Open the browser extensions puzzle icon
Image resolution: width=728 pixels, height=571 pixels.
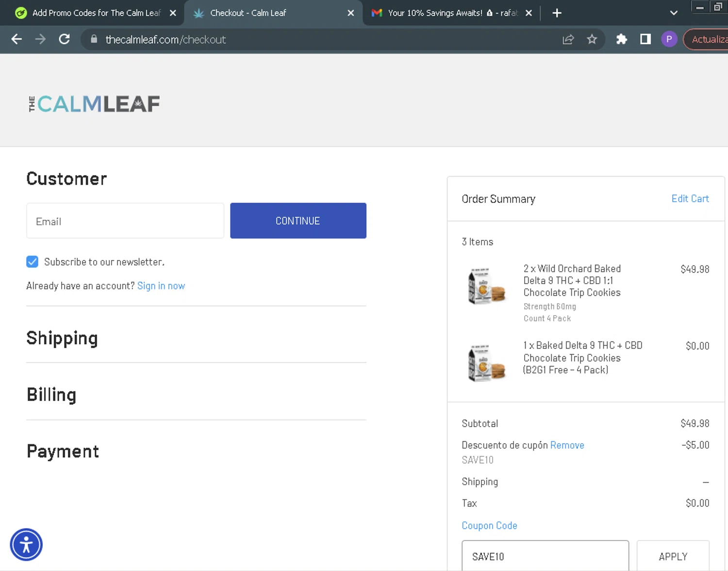(x=621, y=39)
